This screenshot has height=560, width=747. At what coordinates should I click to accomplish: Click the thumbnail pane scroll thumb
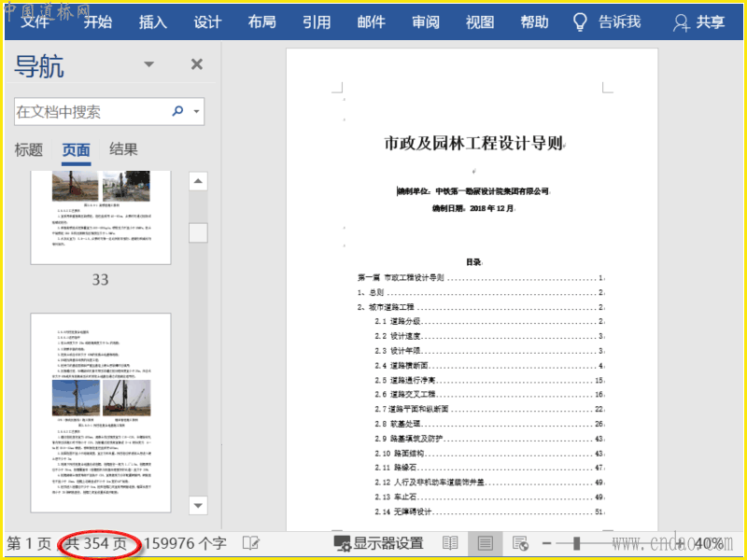point(198,232)
